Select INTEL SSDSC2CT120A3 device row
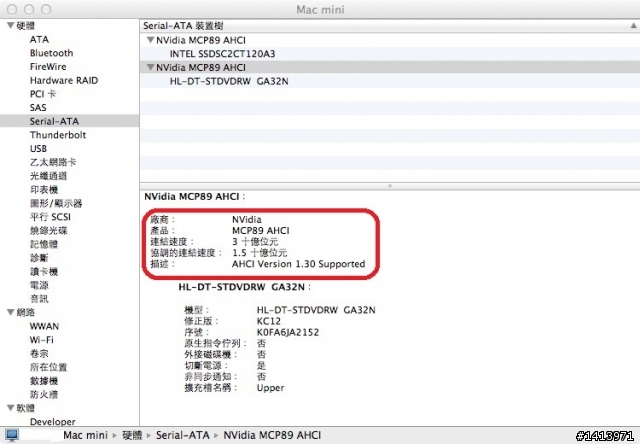This screenshot has height=444, width=640. [390, 54]
